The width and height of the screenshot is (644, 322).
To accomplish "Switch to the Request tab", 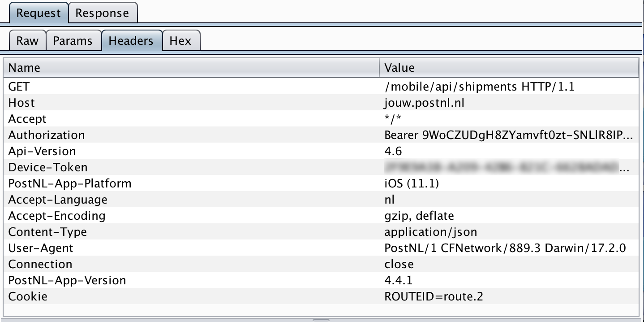I will (x=38, y=13).
